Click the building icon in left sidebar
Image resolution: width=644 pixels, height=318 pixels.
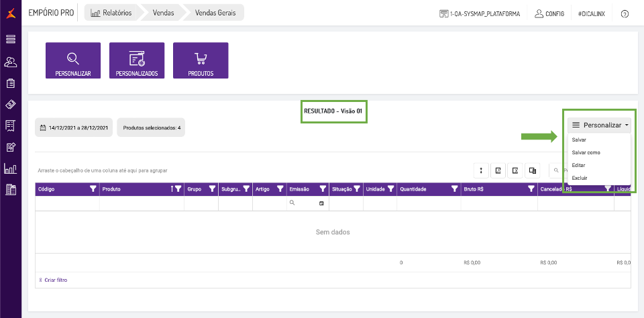[x=11, y=190]
